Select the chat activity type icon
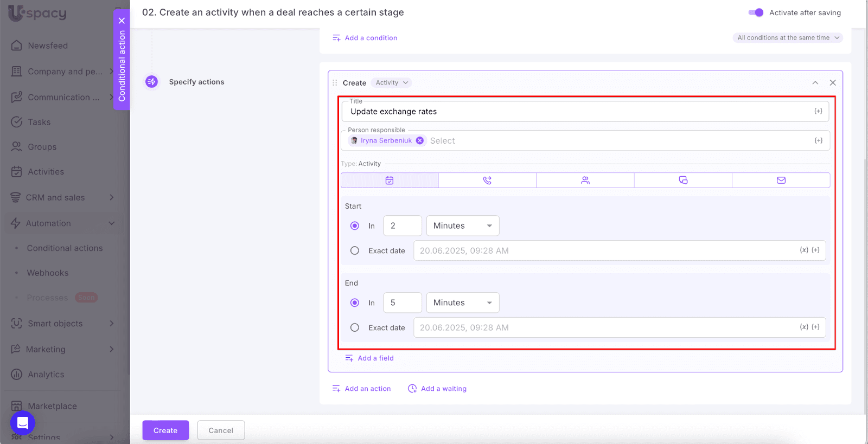The width and height of the screenshot is (868, 444). [x=683, y=181]
